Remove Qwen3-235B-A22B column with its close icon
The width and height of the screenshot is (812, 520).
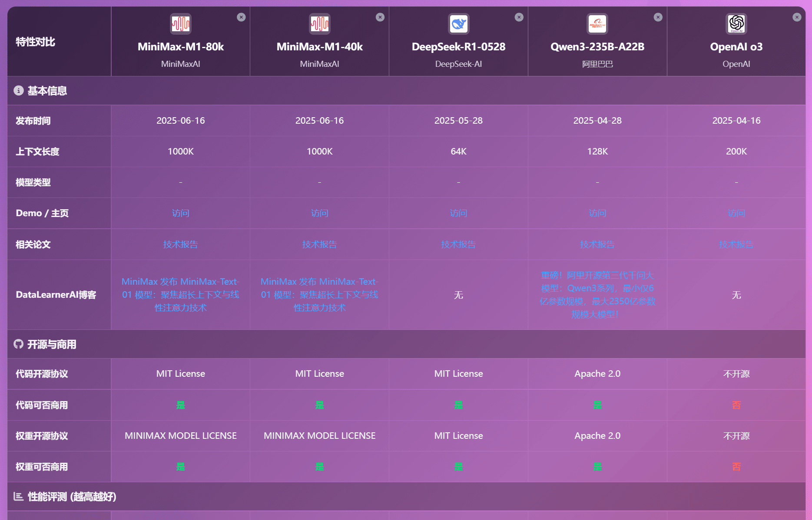click(658, 17)
